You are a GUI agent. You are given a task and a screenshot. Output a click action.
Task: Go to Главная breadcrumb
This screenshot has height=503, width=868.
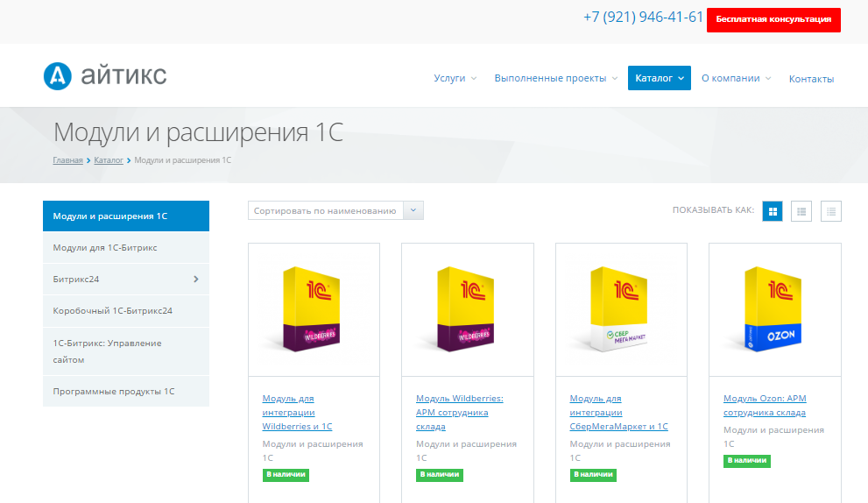[67, 160]
